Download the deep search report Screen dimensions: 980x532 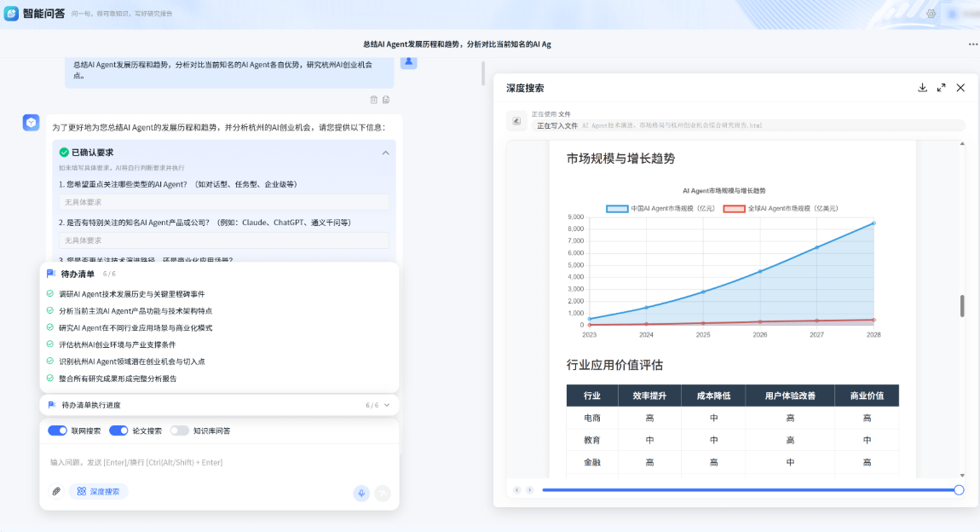pyautogui.click(x=922, y=88)
